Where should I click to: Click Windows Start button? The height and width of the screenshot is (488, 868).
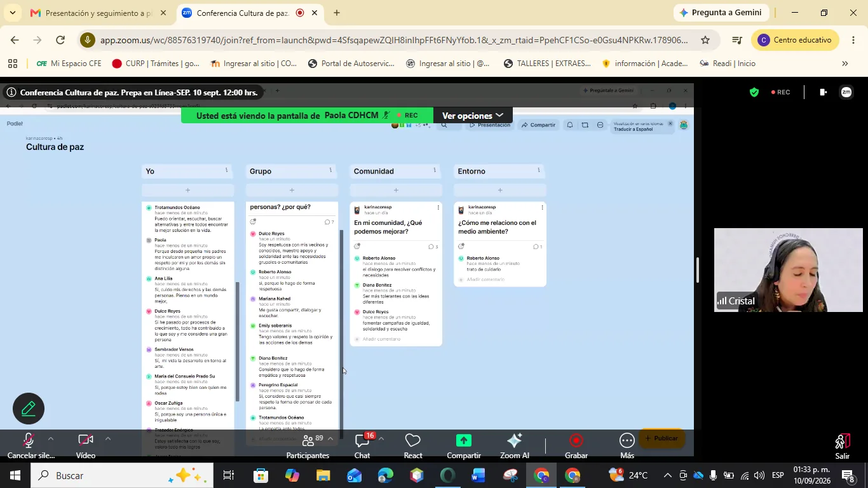tap(15, 475)
